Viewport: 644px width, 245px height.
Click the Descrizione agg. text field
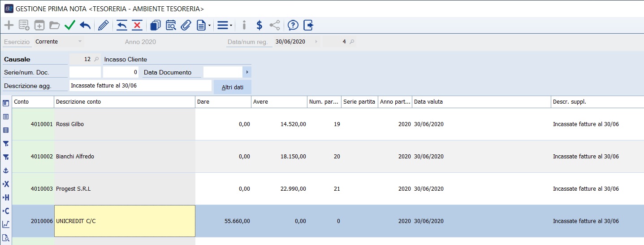pos(140,86)
